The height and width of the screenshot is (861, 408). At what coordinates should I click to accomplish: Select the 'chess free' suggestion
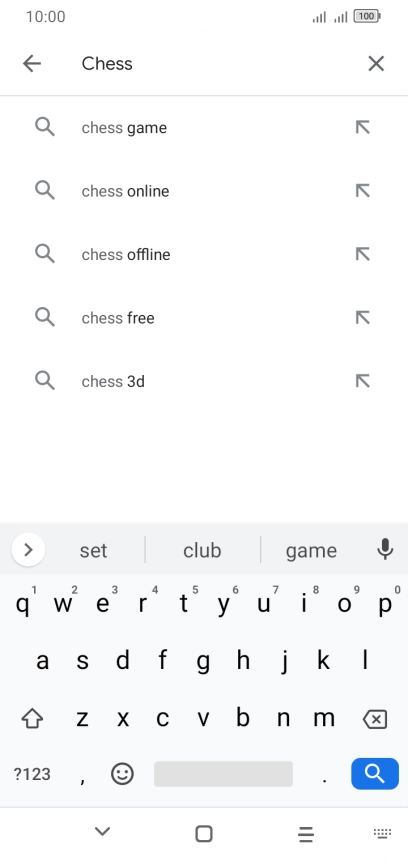(204, 318)
